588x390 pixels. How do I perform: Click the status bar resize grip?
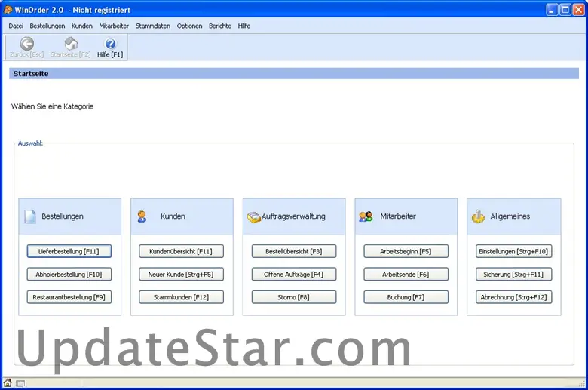(582, 384)
